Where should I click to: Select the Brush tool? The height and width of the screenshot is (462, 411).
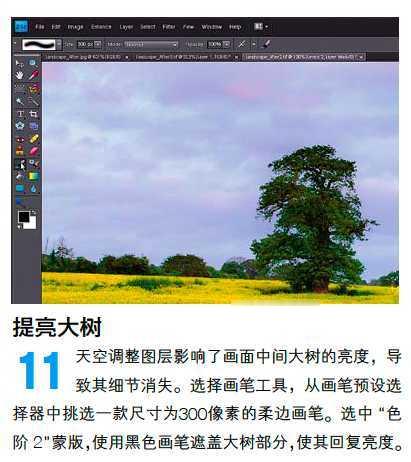point(20,164)
